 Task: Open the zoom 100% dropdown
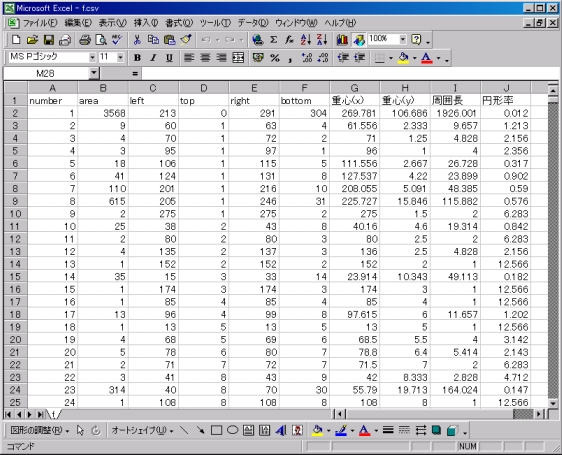403,39
